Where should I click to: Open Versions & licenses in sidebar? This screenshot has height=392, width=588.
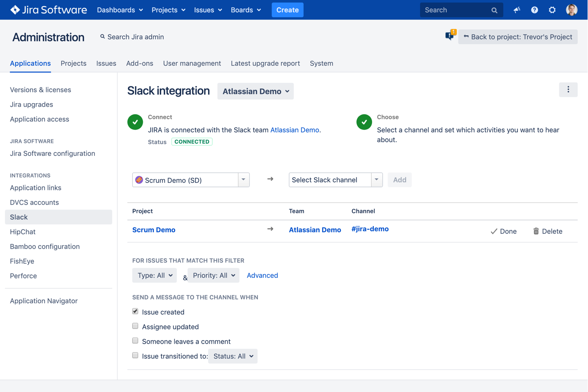tap(40, 90)
